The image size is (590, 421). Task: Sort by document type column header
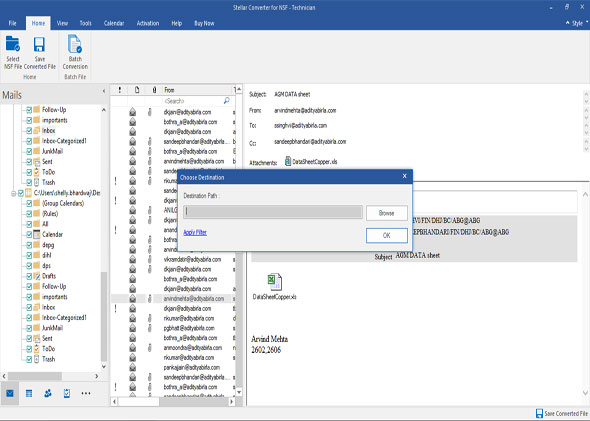(x=137, y=90)
